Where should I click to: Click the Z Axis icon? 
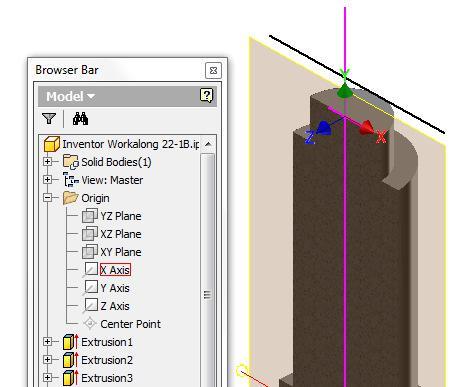tap(90, 306)
